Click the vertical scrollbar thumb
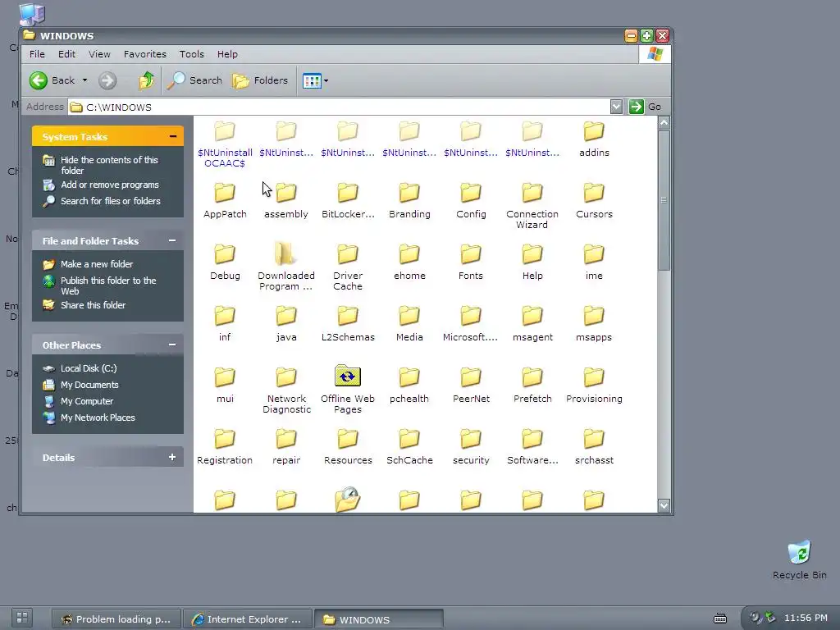 tap(664, 200)
